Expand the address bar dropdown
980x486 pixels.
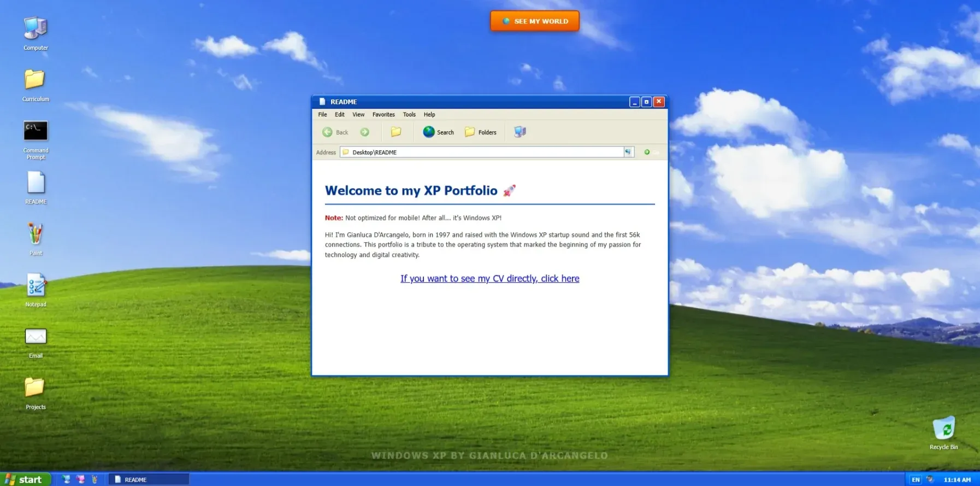pos(629,152)
